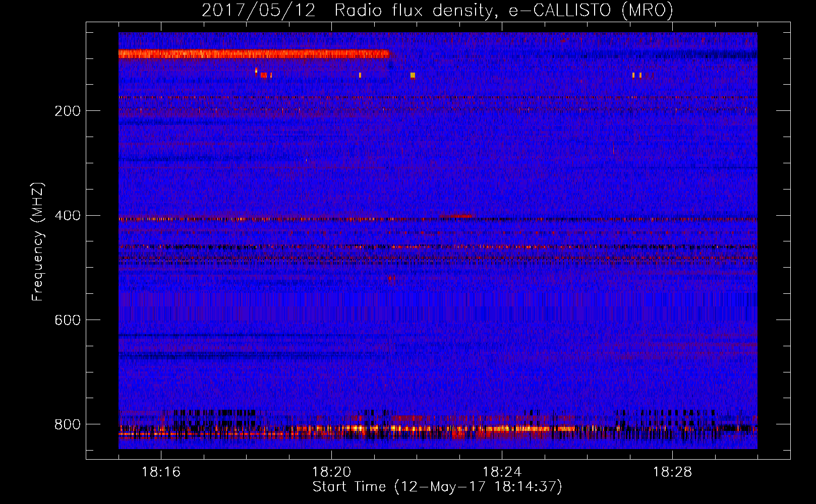Image resolution: width=816 pixels, height=504 pixels.
Task: Click the orange burst spot near 18:22
Action: coord(413,75)
